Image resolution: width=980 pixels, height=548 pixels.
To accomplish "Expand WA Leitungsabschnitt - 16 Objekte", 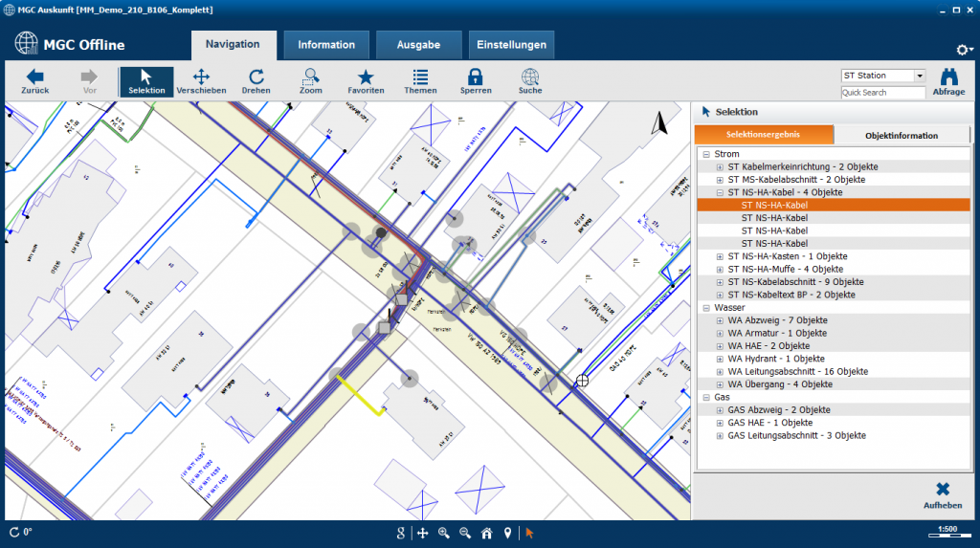I will tap(720, 372).
